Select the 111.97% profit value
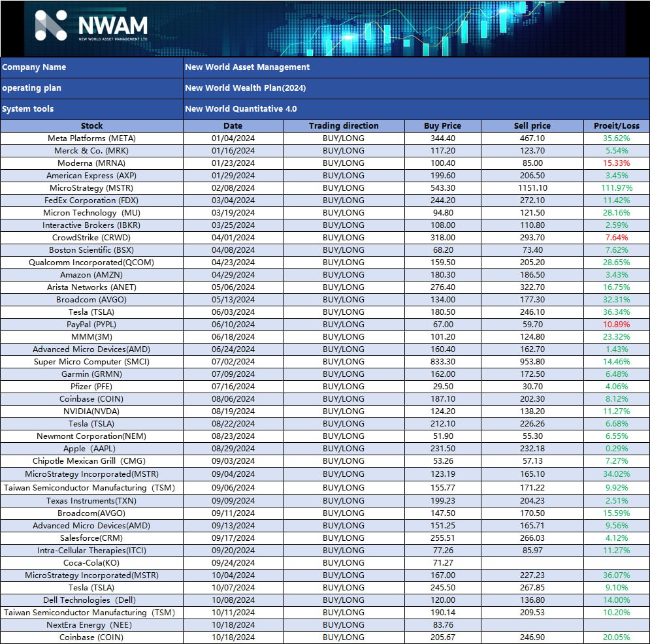This screenshot has height=644, width=650. [x=617, y=188]
